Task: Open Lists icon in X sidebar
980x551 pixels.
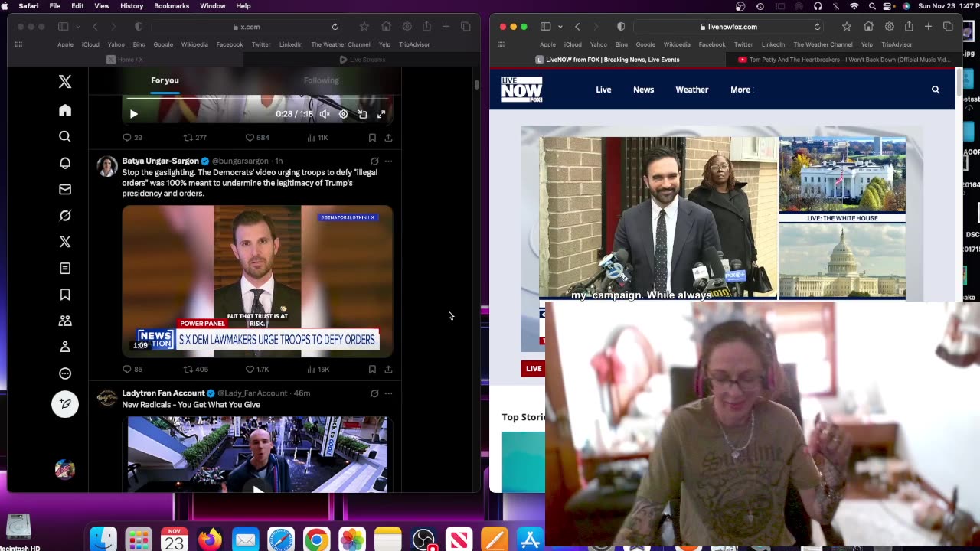Action: pyautogui.click(x=65, y=268)
